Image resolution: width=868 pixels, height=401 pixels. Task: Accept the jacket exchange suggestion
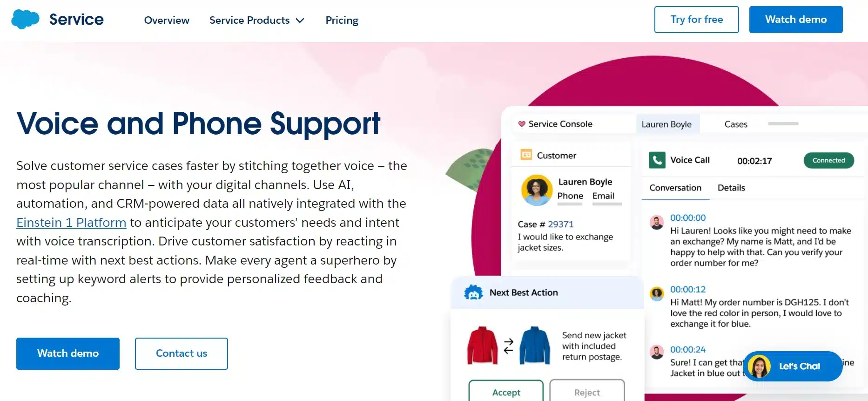pos(506,393)
